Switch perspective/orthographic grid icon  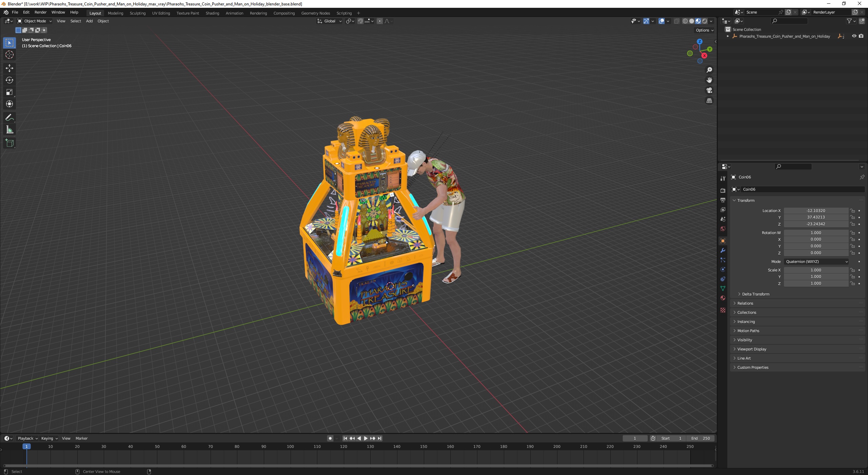point(709,101)
